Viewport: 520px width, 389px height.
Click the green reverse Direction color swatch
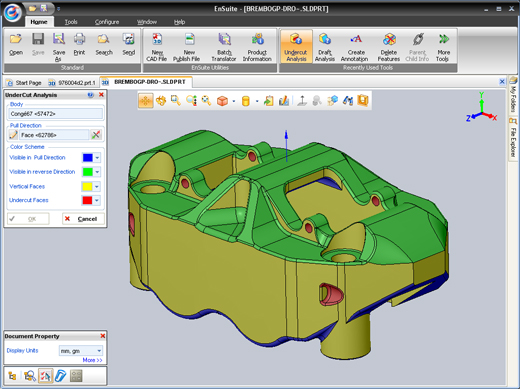coord(88,172)
